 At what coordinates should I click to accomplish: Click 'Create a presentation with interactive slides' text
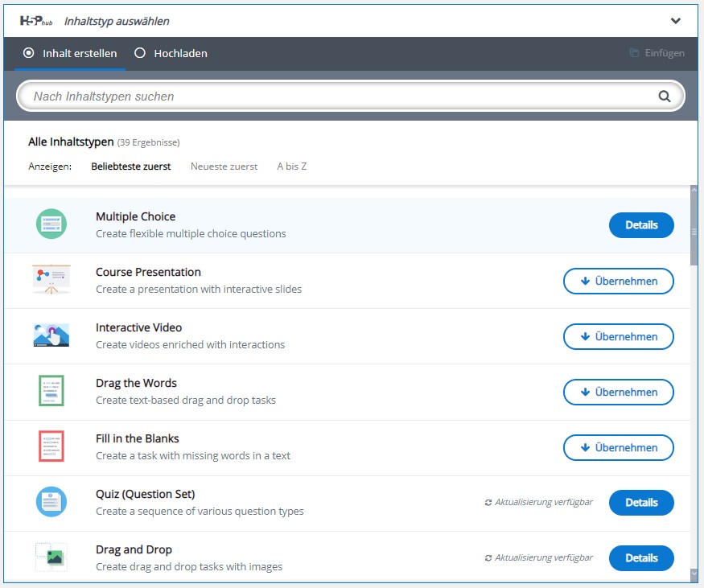click(x=199, y=290)
